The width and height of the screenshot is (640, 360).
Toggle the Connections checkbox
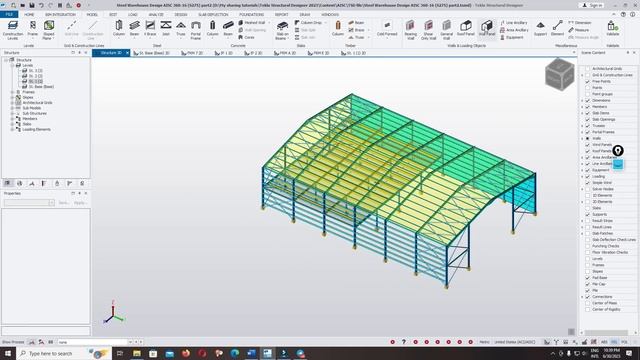588,297
